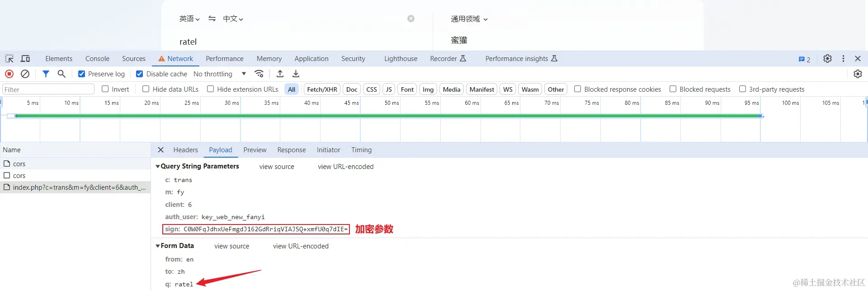
Task: Open target language dropdown 中文
Action: 233,19
